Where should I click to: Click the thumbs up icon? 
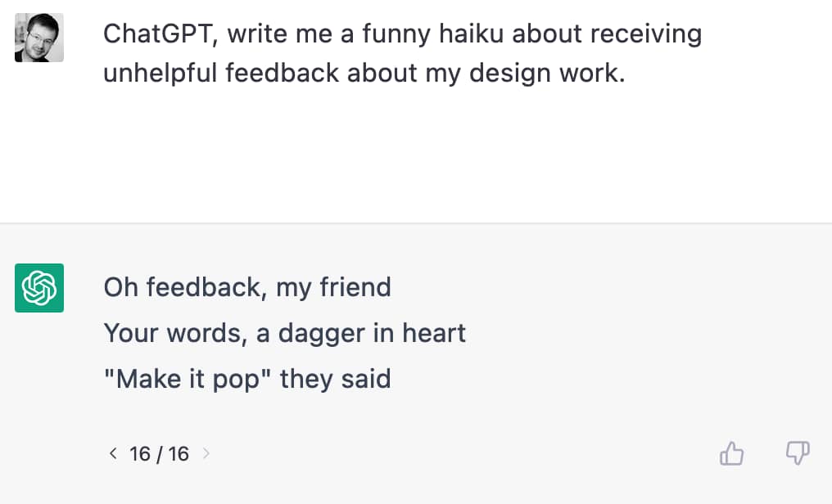pyautogui.click(x=732, y=453)
